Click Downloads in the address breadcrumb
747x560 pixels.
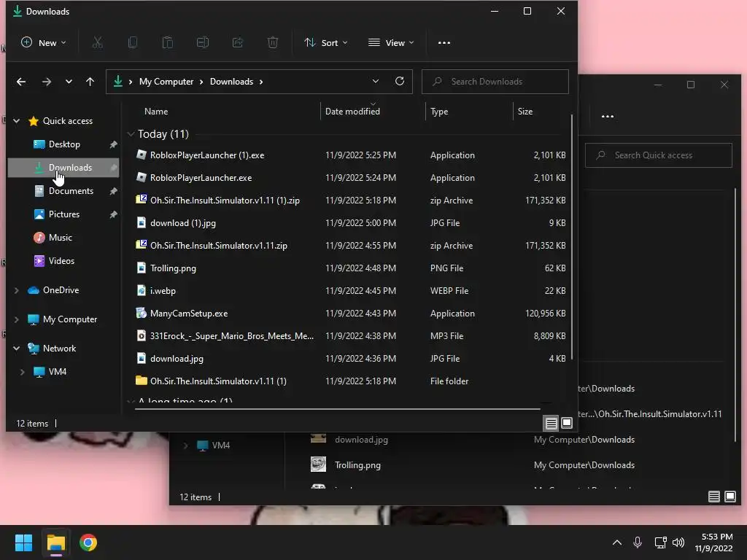[x=231, y=82]
